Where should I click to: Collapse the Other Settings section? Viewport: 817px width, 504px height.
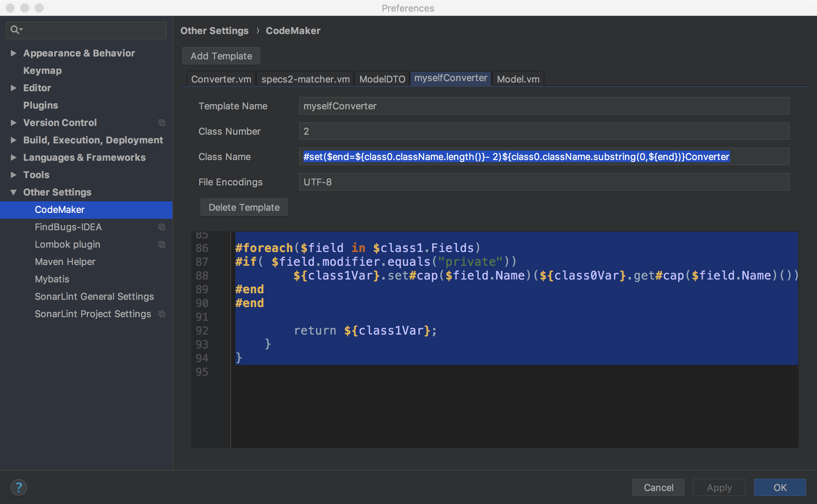[13, 192]
